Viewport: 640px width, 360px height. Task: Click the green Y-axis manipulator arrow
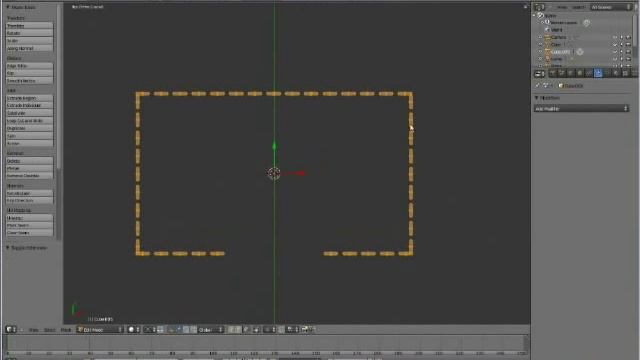pyautogui.click(x=274, y=146)
